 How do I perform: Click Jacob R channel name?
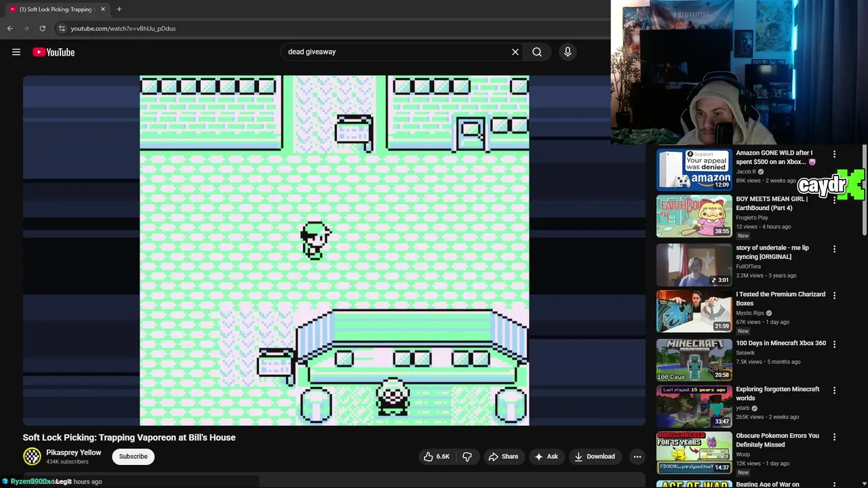pyautogui.click(x=746, y=171)
